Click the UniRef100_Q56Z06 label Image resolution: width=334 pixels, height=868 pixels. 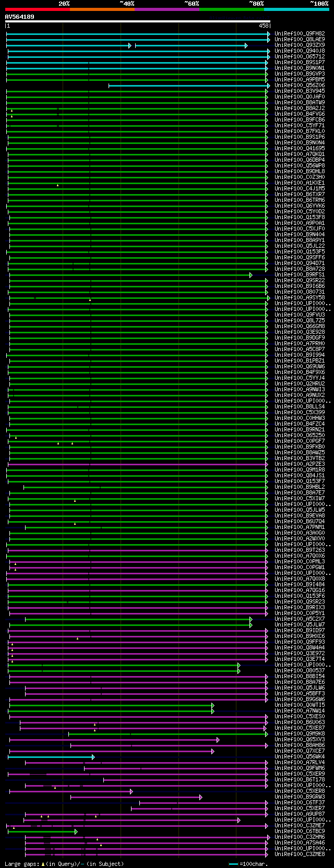(x=300, y=86)
